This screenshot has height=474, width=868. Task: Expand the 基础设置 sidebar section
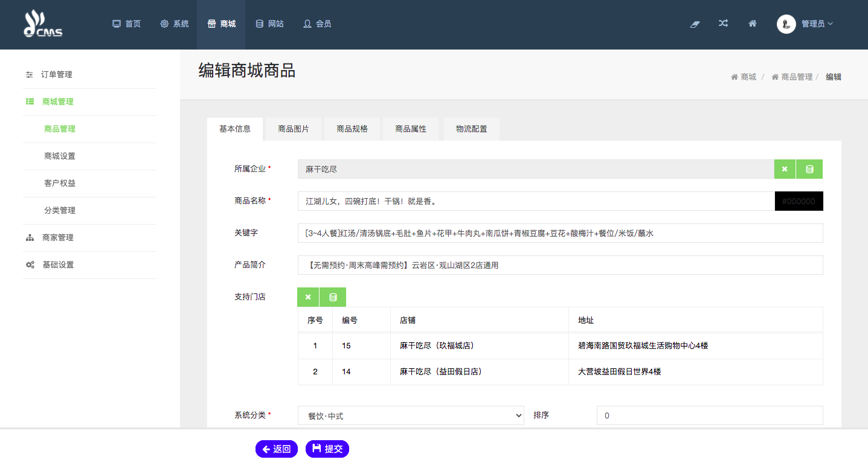[x=57, y=264]
